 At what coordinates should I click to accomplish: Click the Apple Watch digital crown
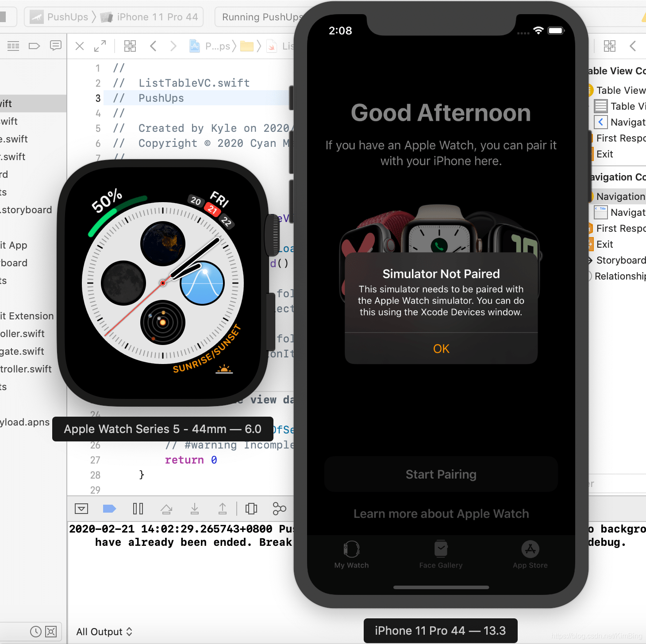(273, 234)
